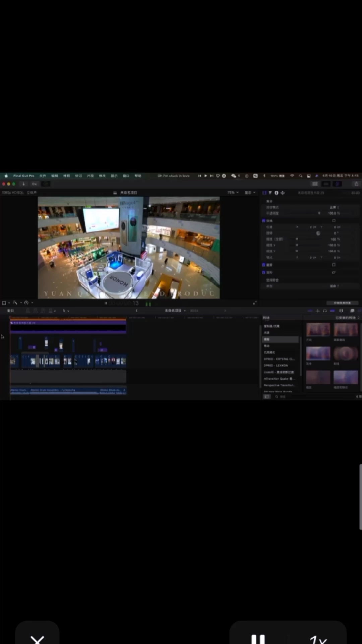Screen dimensions: 362x644
Task: Click the distort on-screen control icon
Action: tap(334, 272)
